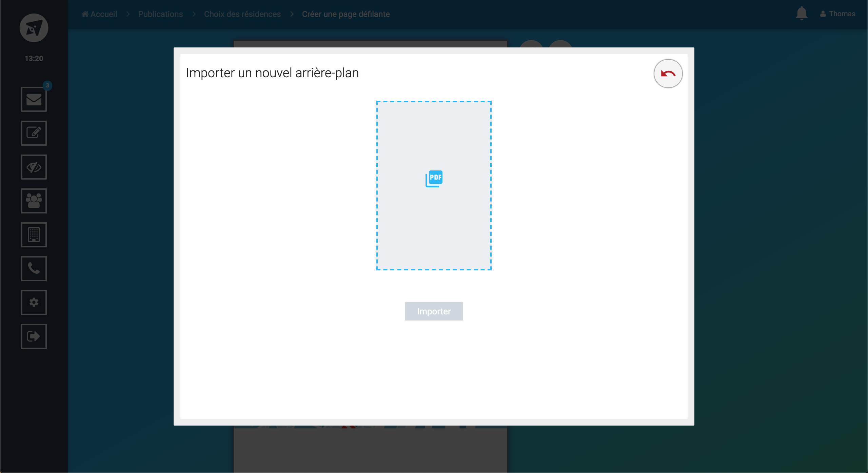The image size is (868, 473).
Task: Open the notifications bell icon
Action: (802, 14)
